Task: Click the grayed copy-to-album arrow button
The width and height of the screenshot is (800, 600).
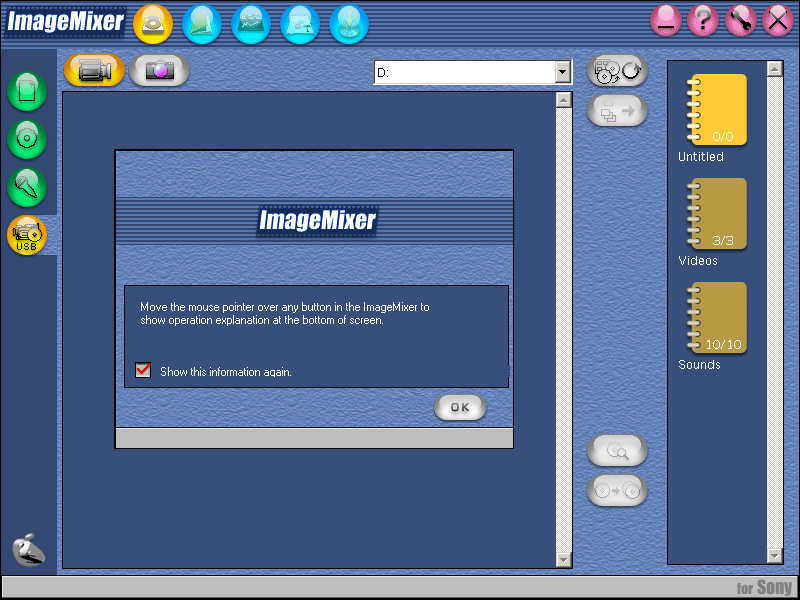Action: point(617,110)
